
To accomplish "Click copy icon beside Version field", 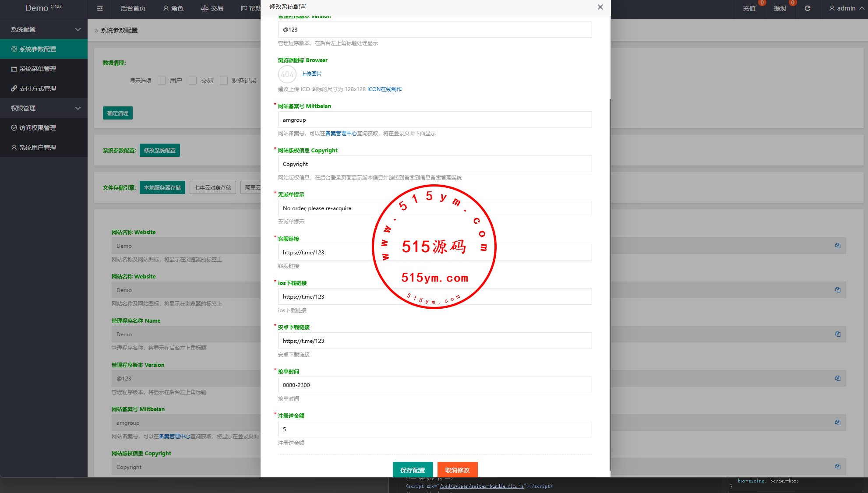I will 837,378.
